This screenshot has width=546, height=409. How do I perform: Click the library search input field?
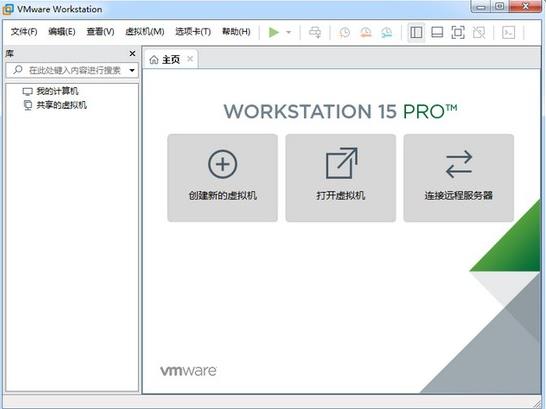click(x=72, y=70)
